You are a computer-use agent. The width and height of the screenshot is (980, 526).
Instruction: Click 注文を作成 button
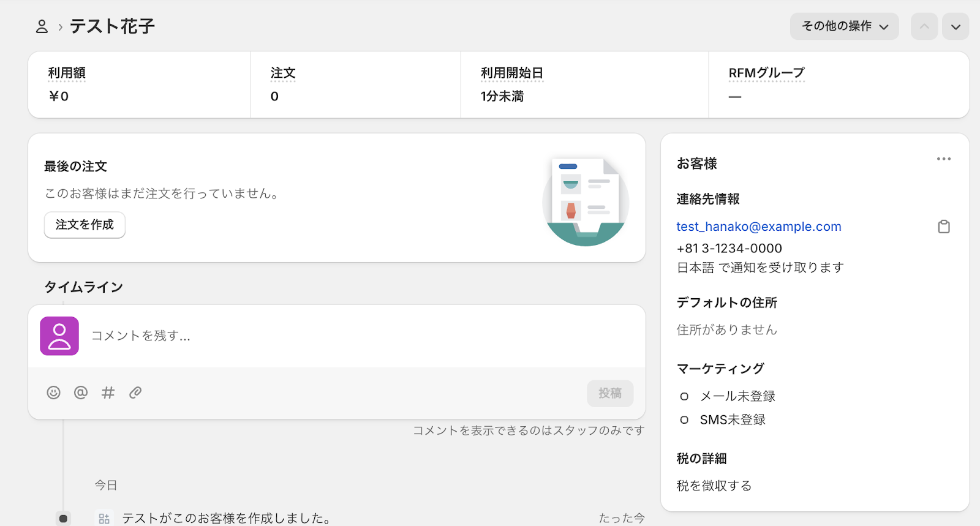click(85, 225)
